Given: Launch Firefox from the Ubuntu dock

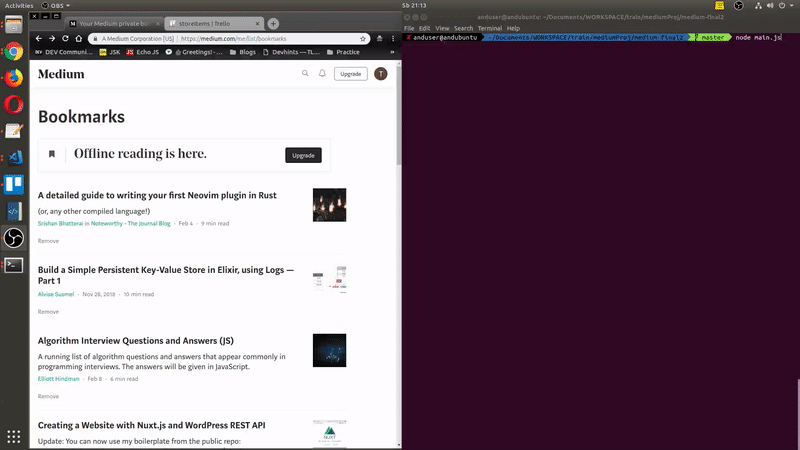Looking at the screenshot, I should pyautogui.click(x=14, y=78).
